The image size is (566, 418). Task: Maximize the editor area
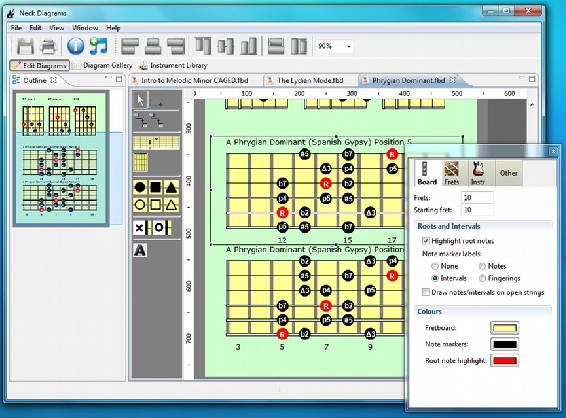tap(532, 79)
